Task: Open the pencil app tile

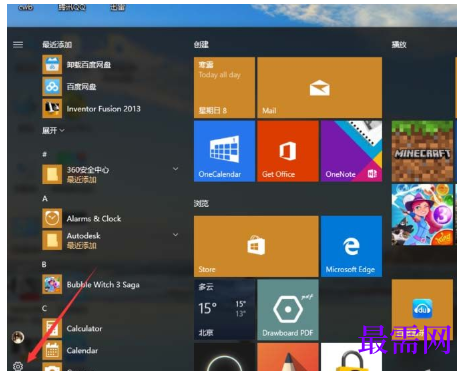Action: (x=288, y=357)
